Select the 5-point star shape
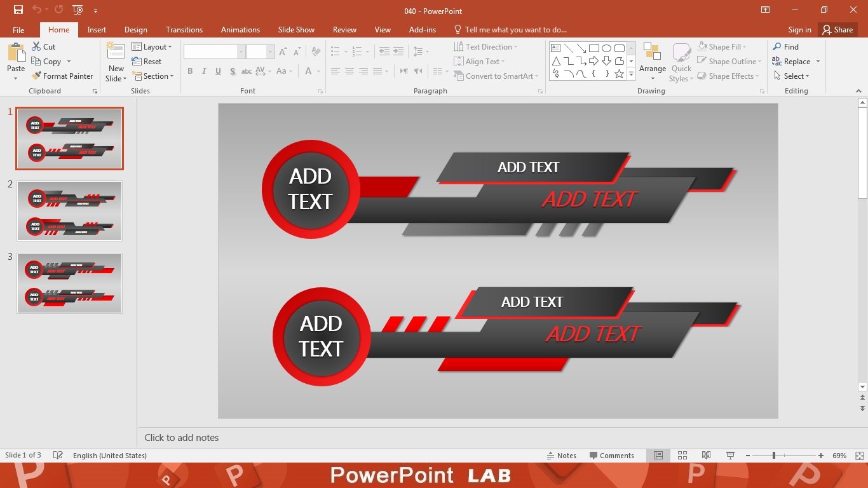Image resolution: width=868 pixels, height=488 pixels. 620,74
